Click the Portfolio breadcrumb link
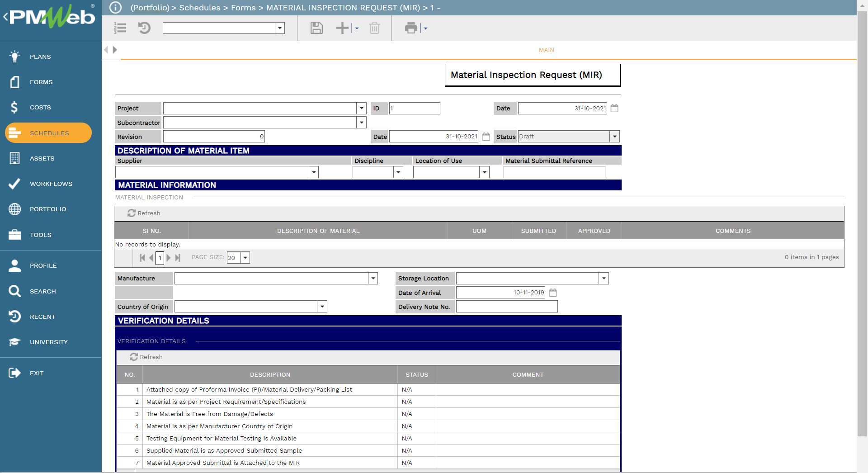Viewport: 868px width, 473px height. point(149,8)
